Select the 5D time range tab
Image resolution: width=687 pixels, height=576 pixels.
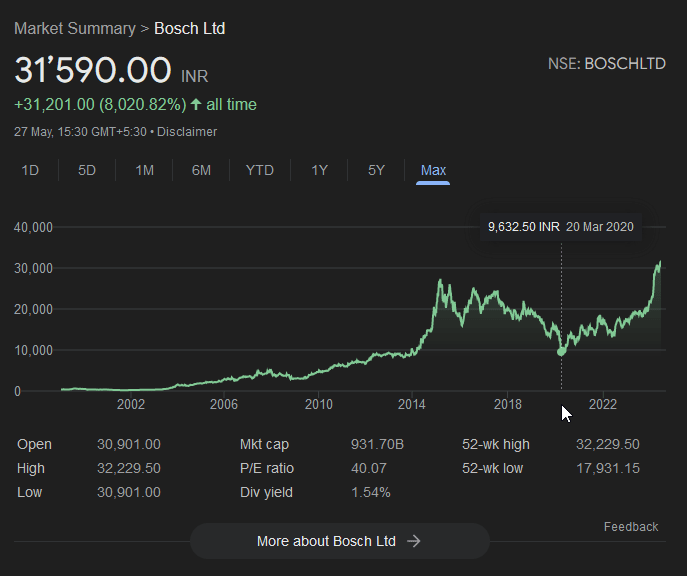click(x=87, y=170)
